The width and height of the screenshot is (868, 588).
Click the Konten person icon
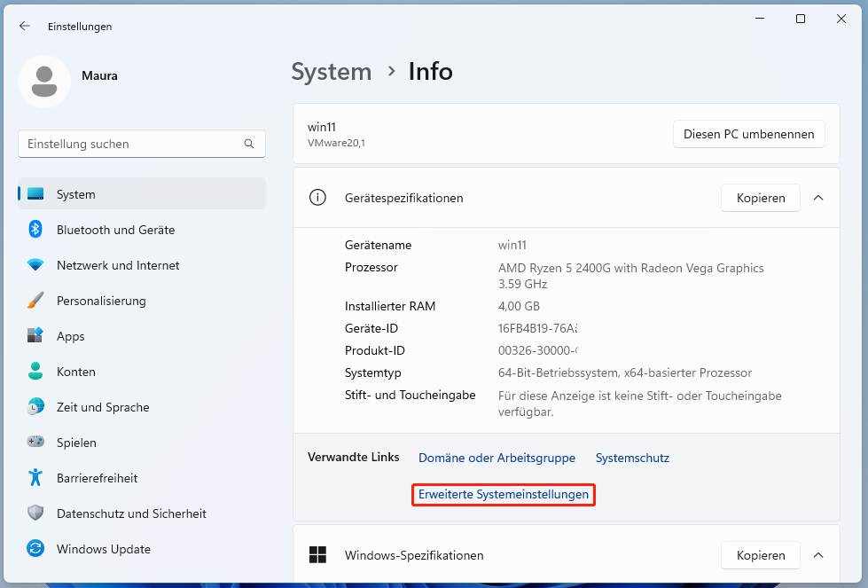(35, 371)
